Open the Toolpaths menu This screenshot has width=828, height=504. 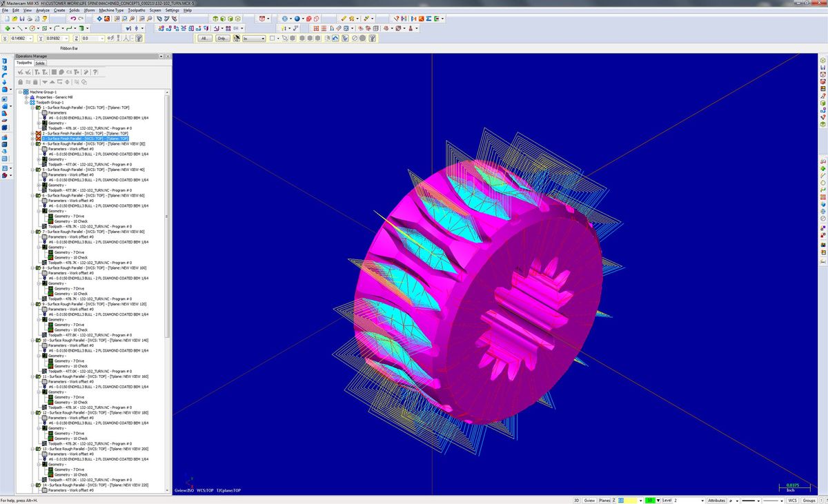point(137,10)
